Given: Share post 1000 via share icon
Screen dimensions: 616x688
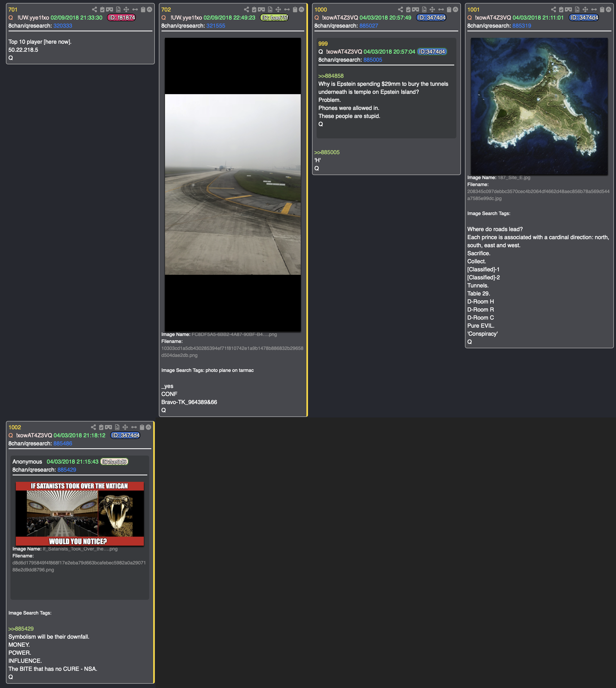Looking at the screenshot, I should 400,9.
